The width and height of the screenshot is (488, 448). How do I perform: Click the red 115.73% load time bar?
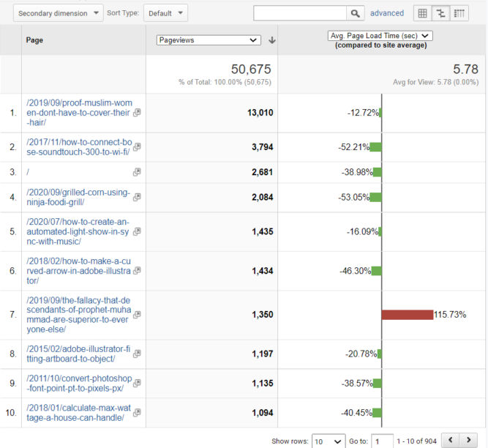pos(408,315)
